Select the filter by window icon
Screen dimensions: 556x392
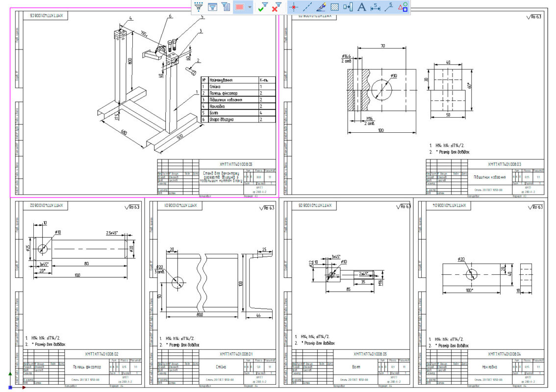point(212,7)
